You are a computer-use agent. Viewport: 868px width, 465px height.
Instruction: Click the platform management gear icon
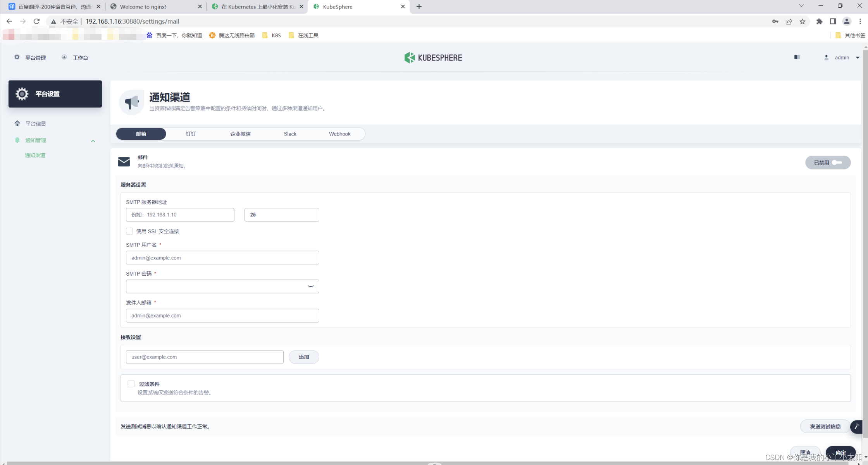point(17,57)
